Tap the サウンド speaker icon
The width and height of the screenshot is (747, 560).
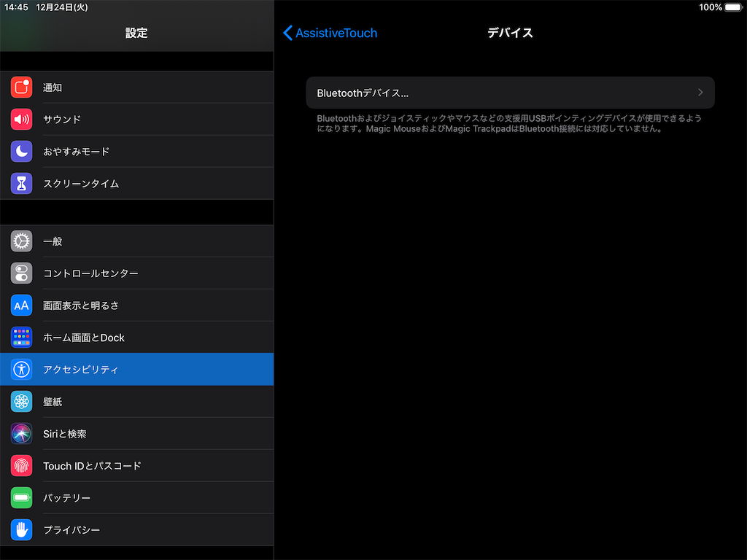(x=21, y=119)
